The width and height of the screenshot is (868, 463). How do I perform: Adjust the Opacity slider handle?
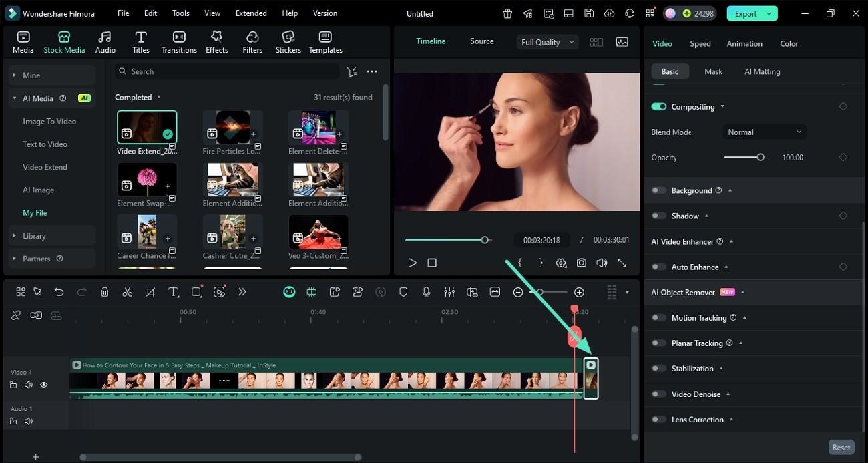pos(761,157)
